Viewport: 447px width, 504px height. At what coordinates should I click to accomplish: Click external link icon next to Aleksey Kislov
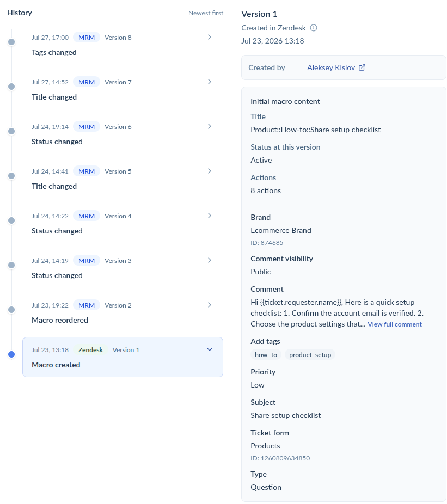tap(362, 67)
